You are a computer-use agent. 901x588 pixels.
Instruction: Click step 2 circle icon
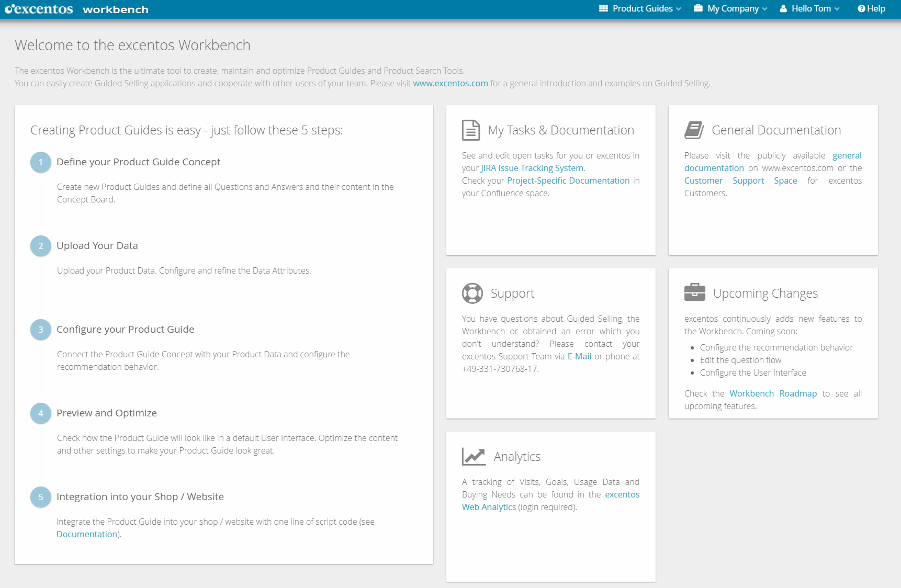[x=41, y=246]
